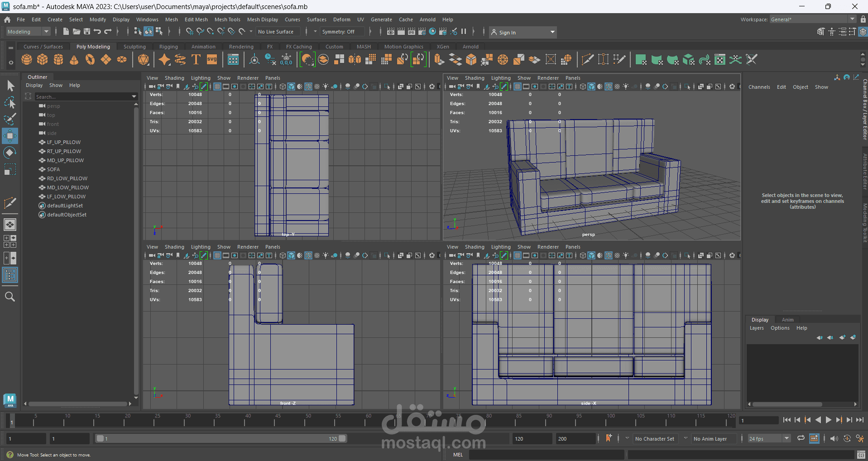Image resolution: width=868 pixels, height=461 pixels.
Task: Toggle cached playback film icon
Action: (814, 438)
